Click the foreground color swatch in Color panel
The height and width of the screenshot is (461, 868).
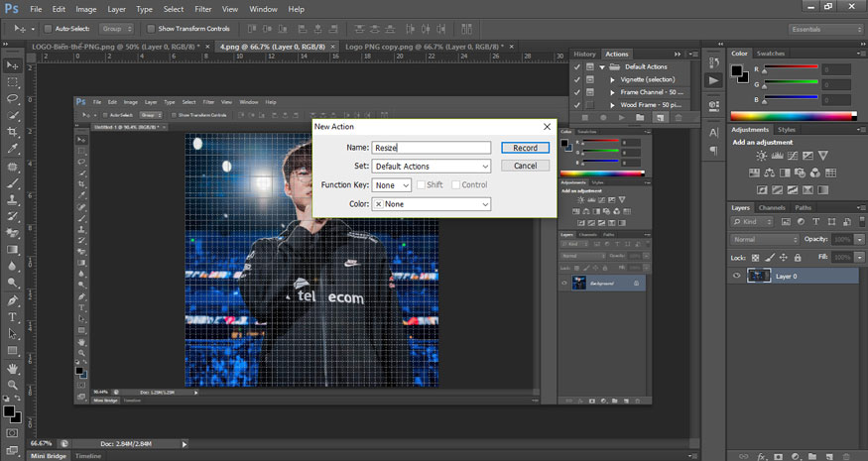(736, 70)
